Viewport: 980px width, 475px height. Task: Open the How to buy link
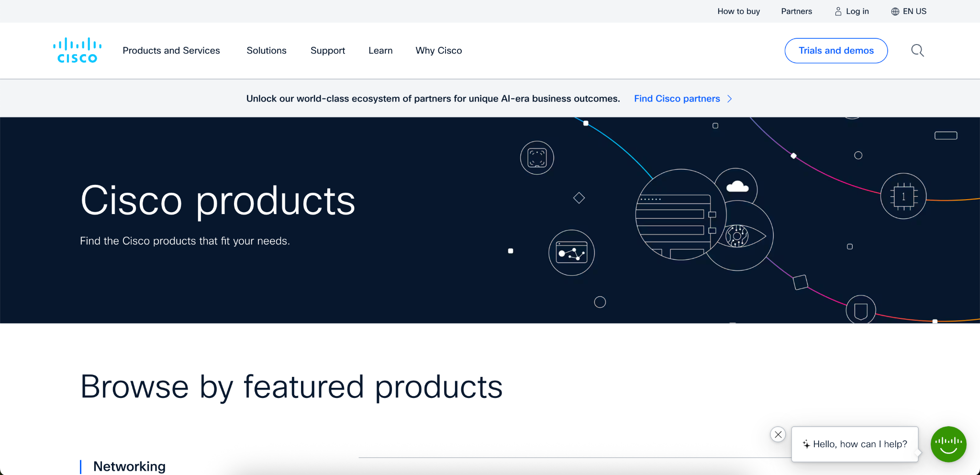click(738, 11)
